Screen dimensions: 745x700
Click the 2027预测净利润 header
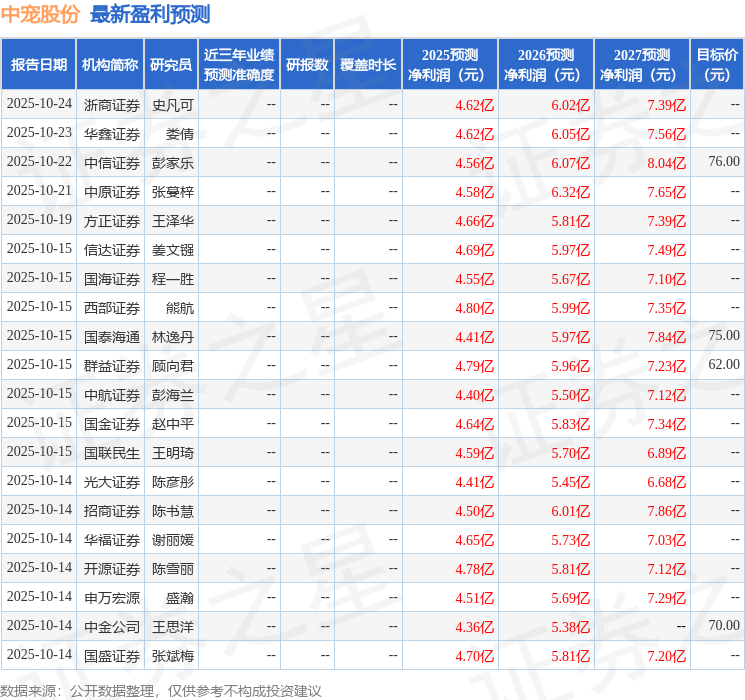(x=642, y=65)
